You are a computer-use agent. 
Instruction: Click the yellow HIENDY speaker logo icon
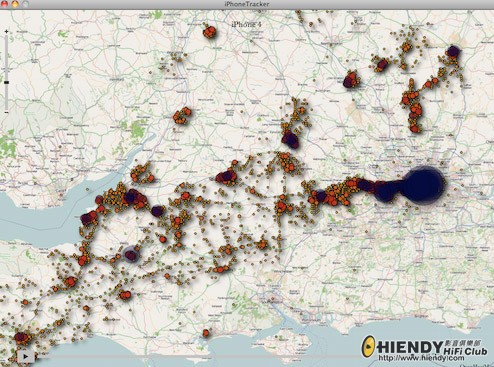pyautogui.click(x=369, y=346)
